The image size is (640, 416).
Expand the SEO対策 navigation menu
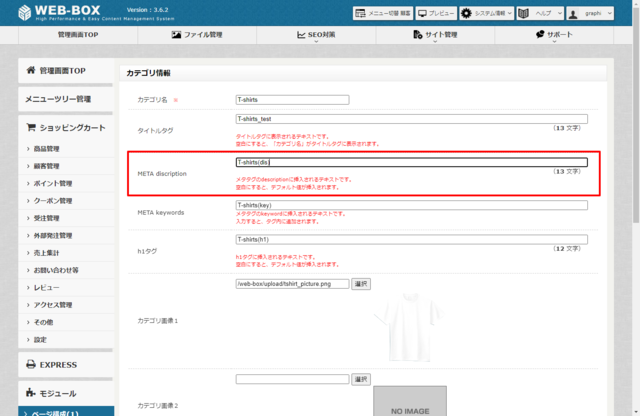click(x=316, y=35)
